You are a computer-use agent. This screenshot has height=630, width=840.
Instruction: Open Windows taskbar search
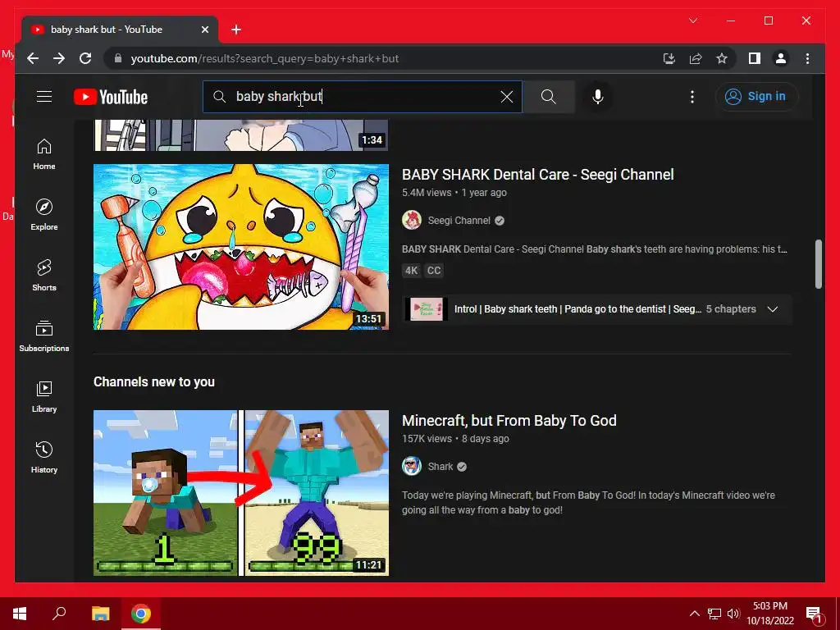tap(59, 614)
